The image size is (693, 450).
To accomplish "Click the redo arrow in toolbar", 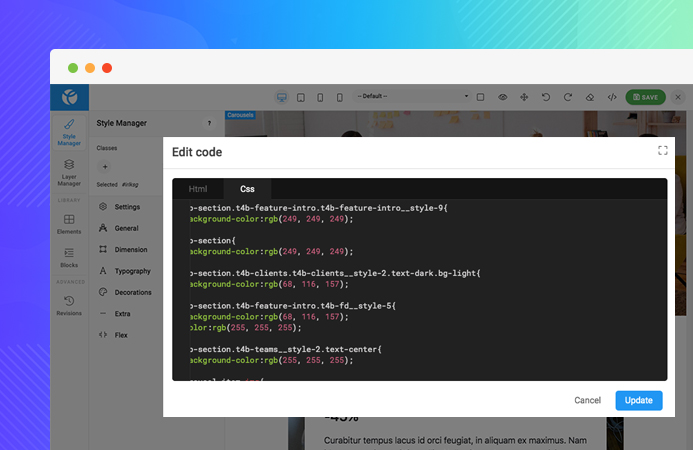I will pos(567,97).
